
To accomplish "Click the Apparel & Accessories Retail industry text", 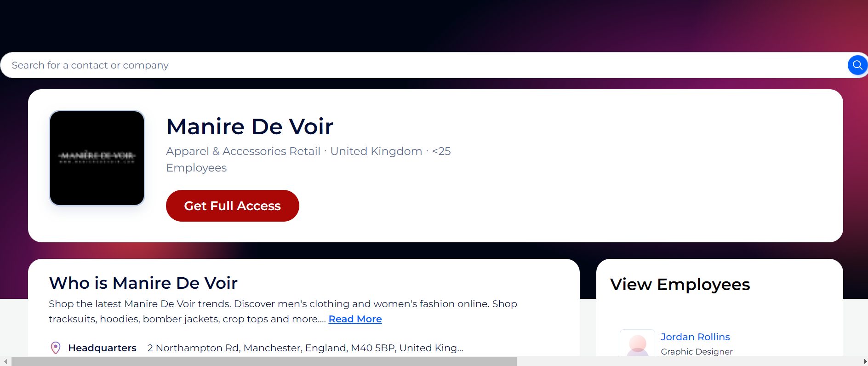I will pos(243,151).
